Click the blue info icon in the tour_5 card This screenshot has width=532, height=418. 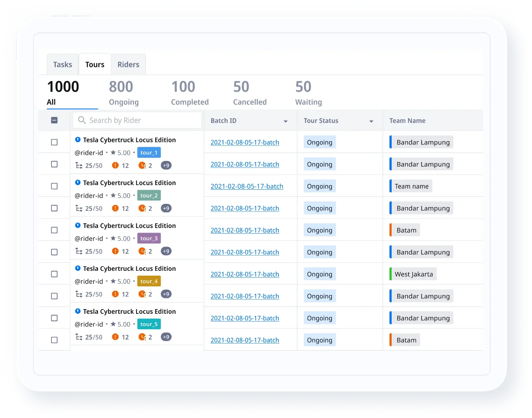[x=78, y=311]
